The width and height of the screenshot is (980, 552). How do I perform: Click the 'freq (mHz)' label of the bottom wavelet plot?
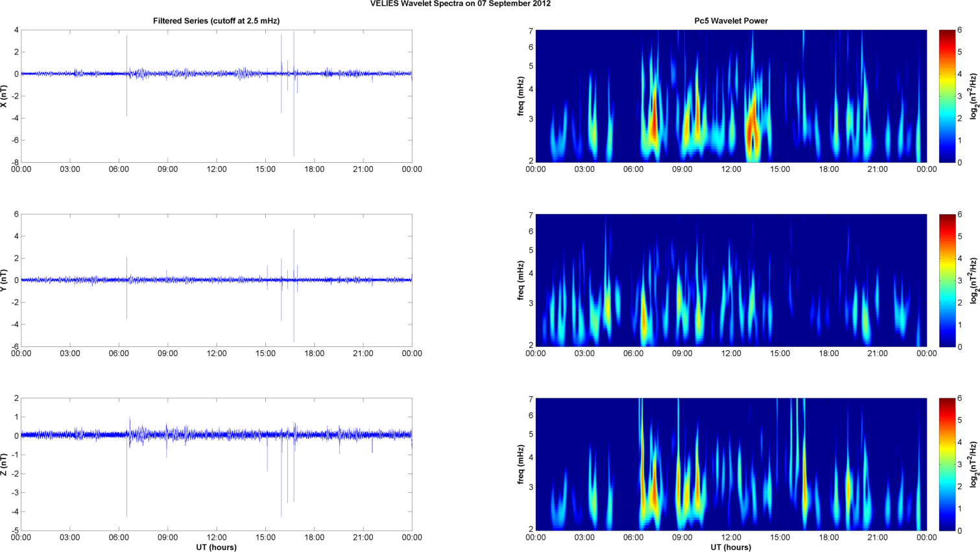[x=521, y=464]
